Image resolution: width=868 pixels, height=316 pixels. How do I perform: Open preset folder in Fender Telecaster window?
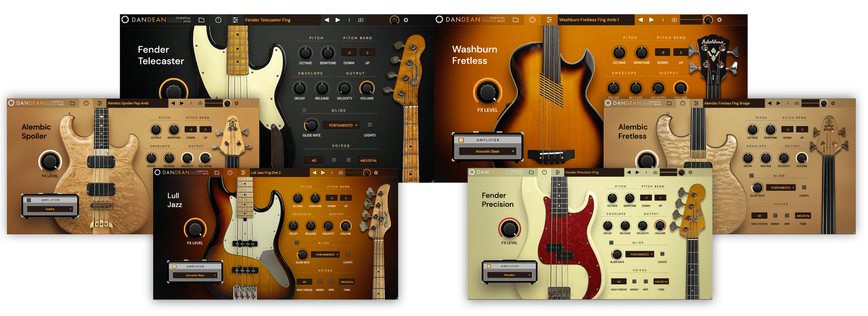pos(201,20)
